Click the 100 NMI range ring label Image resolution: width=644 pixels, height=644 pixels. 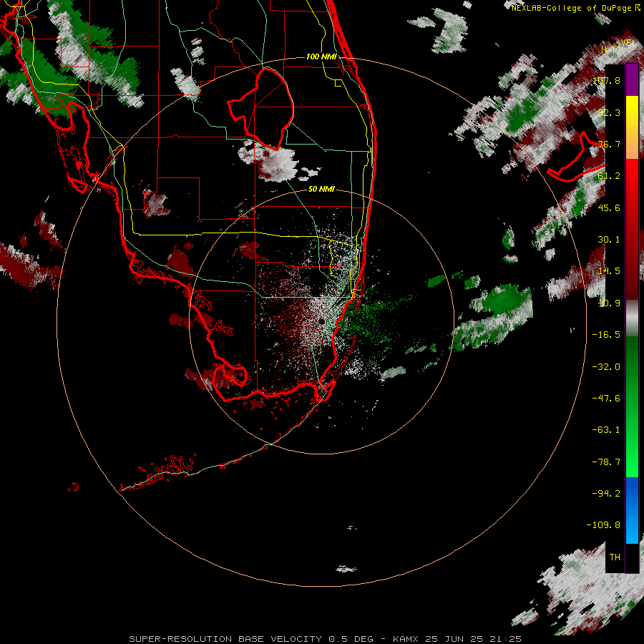coord(321,57)
